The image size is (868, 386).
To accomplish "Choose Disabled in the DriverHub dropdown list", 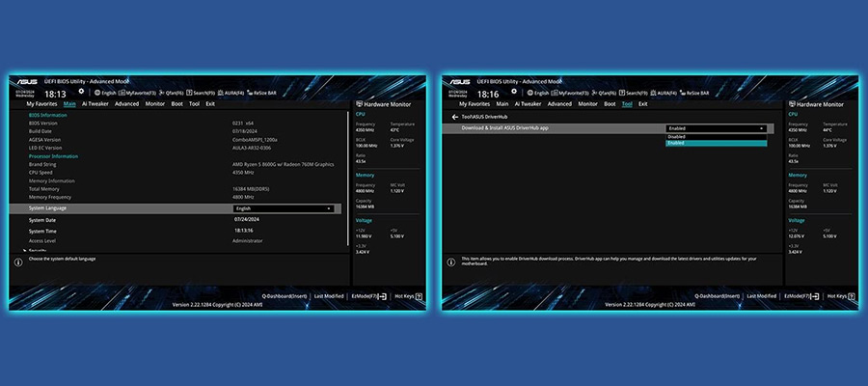I will (716, 137).
